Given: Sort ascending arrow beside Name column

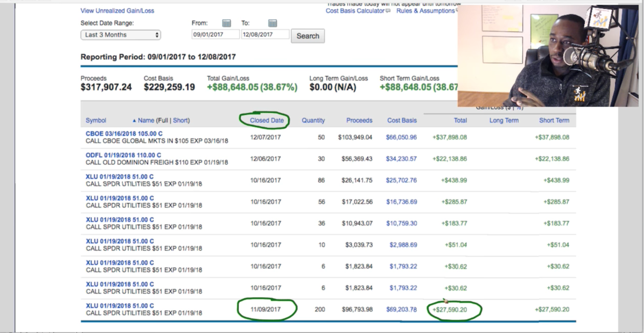Looking at the screenshot, I should pyautogui.click(x=134, y=121).
